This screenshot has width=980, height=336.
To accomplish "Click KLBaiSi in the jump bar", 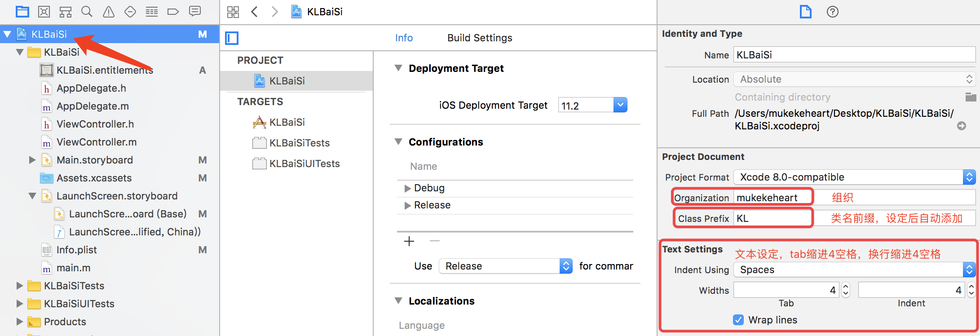I will [325, 12].
